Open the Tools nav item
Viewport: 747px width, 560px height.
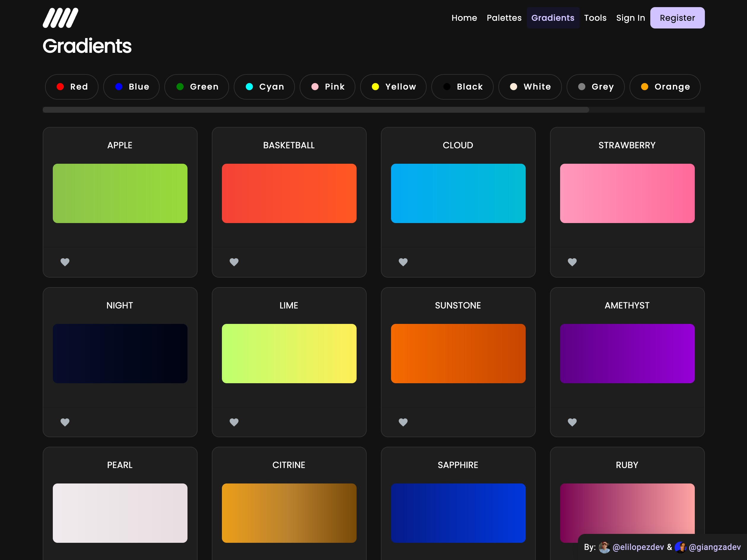[595, 18]
